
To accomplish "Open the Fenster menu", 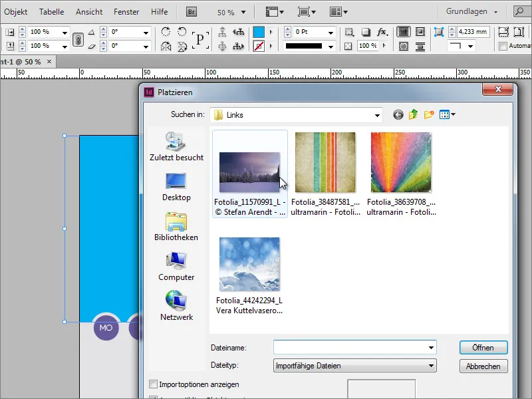I will click(126, 12).
